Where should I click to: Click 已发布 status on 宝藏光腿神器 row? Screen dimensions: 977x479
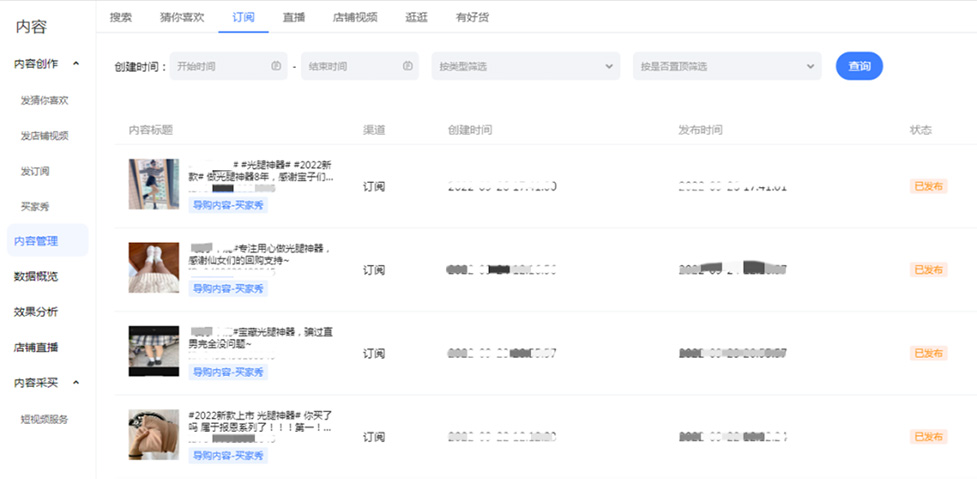tap(928, 353)
